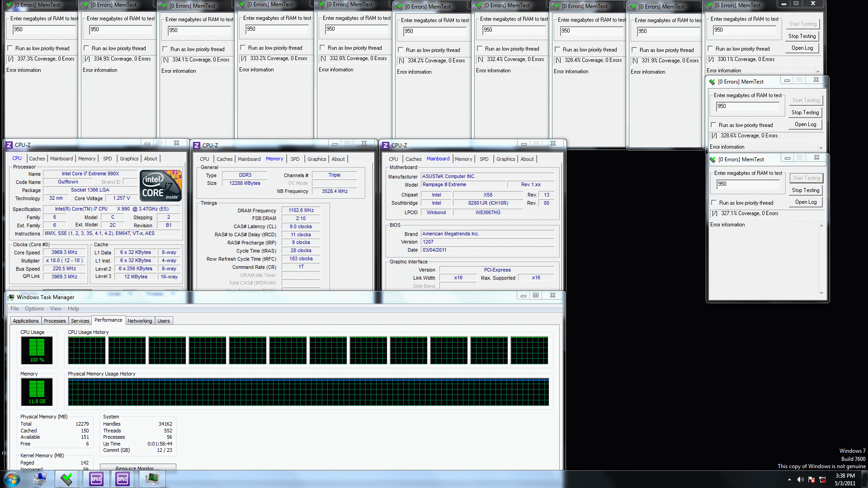Open Caches tab in CPU-Z window showing Processor
Screen dimensions: 868x488
37,159
